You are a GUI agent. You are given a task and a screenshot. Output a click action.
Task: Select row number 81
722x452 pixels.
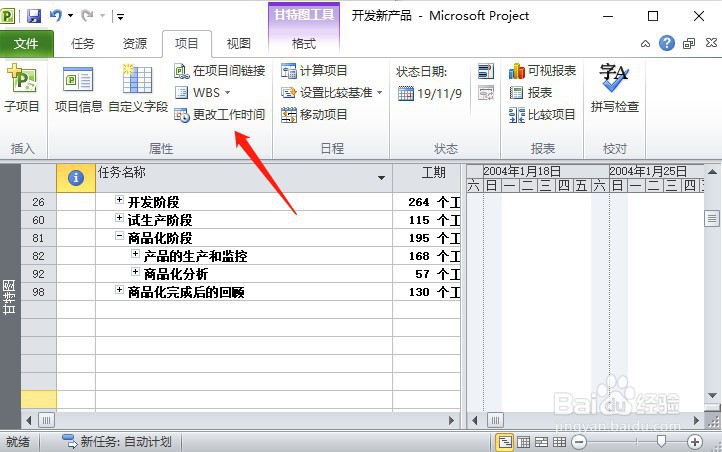tap(39, 238)
